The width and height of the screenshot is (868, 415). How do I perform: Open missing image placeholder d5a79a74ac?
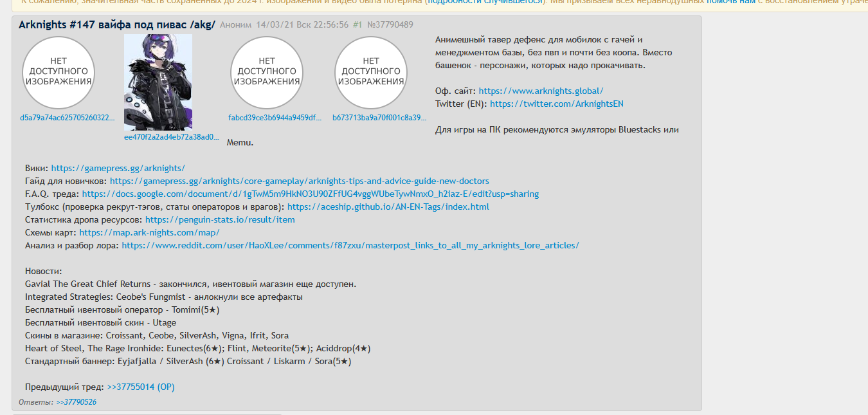pos(59,72)
